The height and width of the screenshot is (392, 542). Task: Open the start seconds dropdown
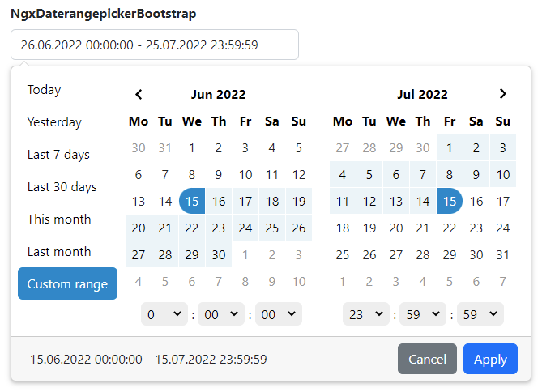coord(279,314)
